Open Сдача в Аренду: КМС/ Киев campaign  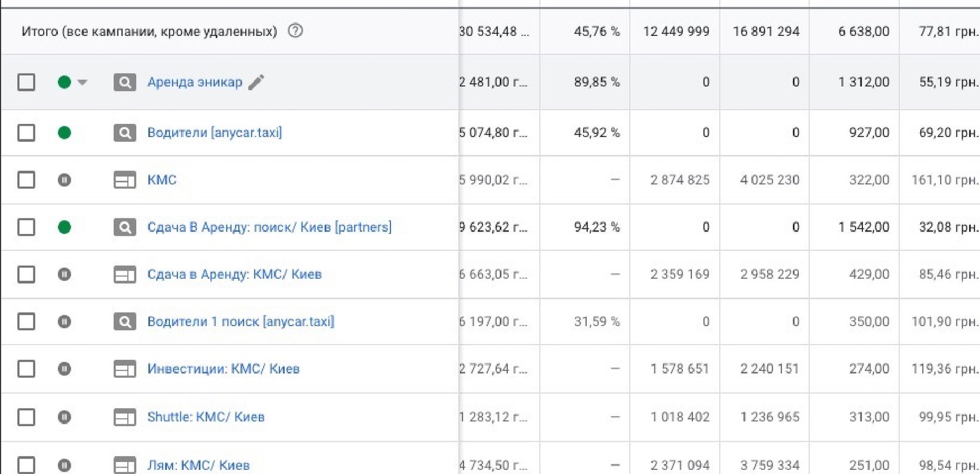(234, 274)
